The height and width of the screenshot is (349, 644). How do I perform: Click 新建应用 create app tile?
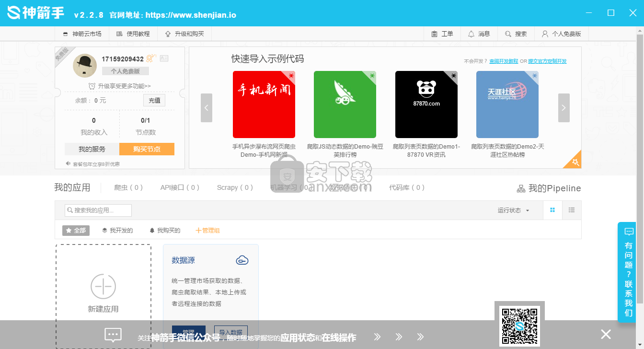coord(103,296)
